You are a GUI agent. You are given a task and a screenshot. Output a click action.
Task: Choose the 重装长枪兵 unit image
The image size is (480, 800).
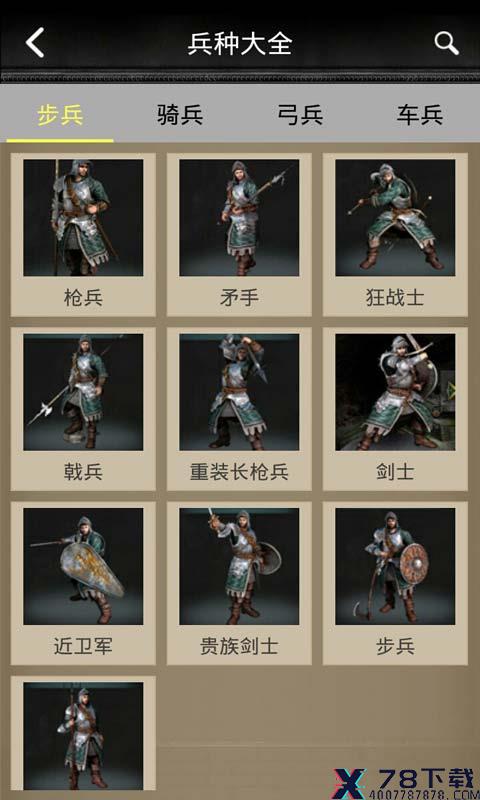coord(239,392)
